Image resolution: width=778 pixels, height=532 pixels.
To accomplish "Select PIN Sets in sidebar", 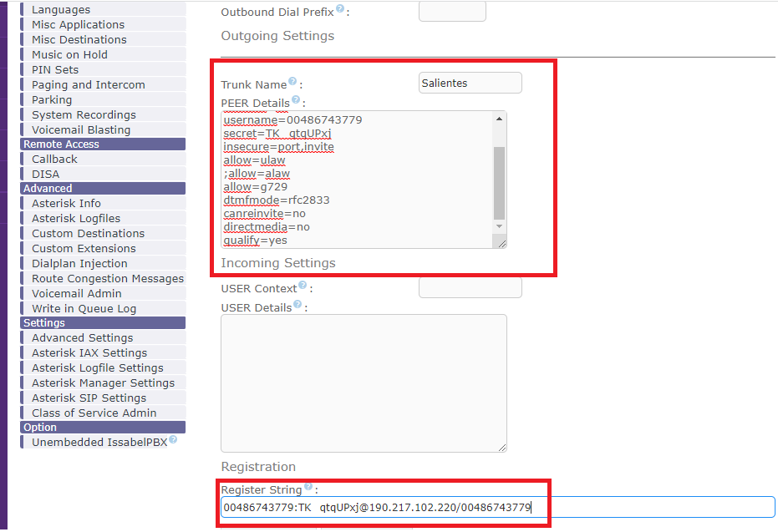I will (104, 69).
